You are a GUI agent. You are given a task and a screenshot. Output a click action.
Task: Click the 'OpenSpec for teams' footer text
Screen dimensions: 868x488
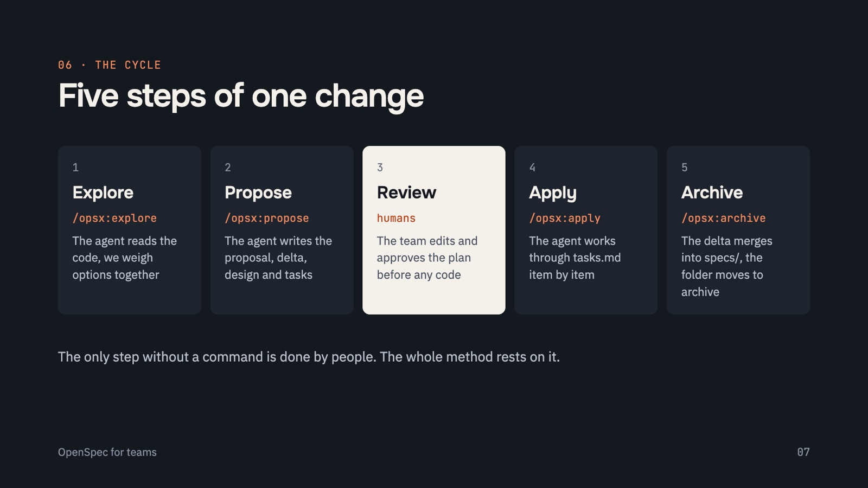[x=107, y=452]
